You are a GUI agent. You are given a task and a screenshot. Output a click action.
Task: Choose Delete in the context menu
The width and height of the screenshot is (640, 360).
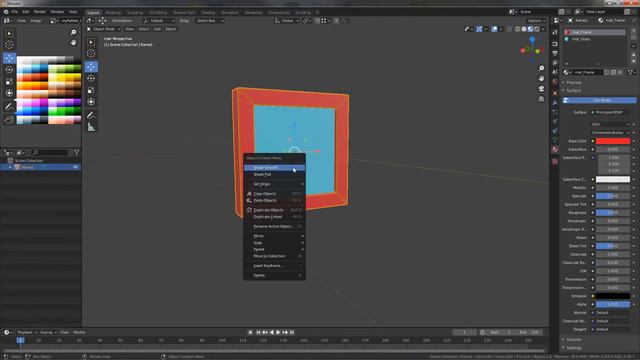click(274, 276)
